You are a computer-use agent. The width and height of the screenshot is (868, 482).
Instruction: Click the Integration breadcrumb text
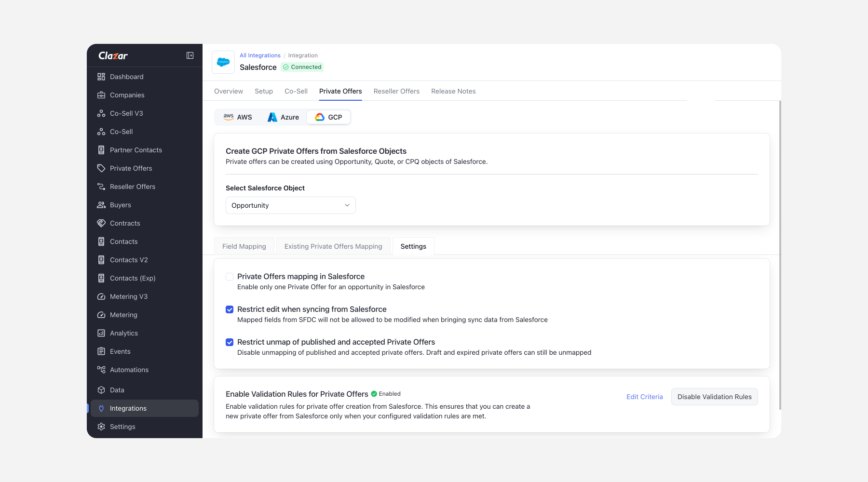pyautogui.click(x=303, y=55)
